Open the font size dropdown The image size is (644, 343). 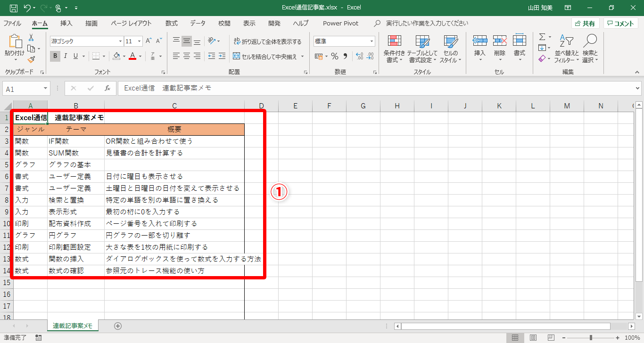point(140,41)
